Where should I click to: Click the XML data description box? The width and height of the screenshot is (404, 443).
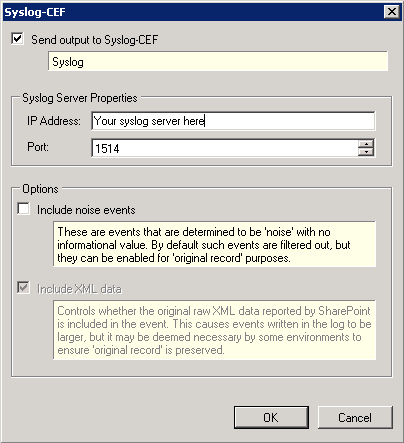click(x=214, y=330)
